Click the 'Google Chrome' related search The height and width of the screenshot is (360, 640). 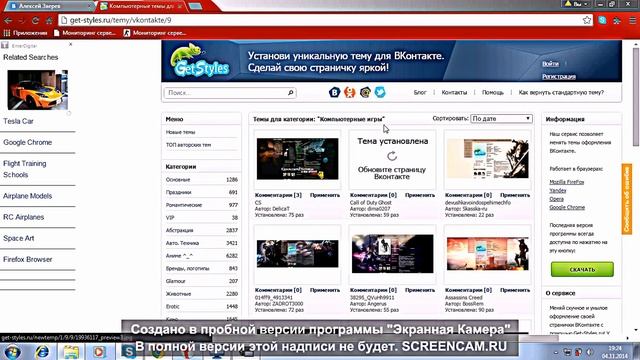pos(27,142)
